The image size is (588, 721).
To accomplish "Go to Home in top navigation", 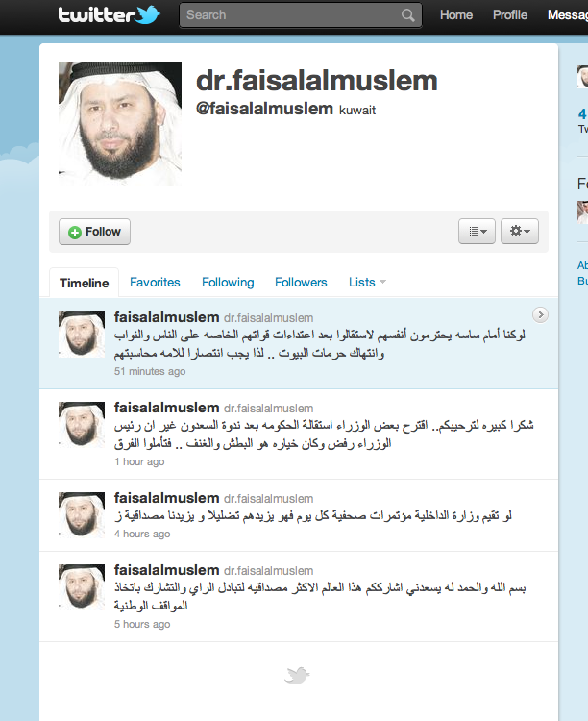I will point(456,14).
